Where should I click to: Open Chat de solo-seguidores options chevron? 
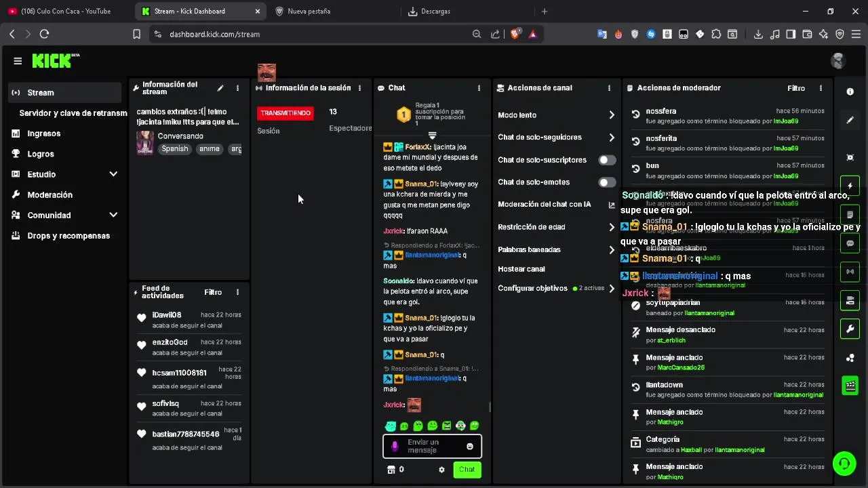[611, 138]
